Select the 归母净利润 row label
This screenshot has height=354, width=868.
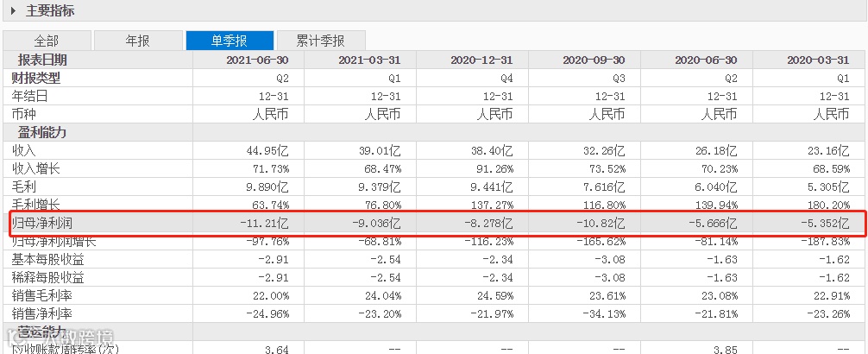(x=42, y=224)
